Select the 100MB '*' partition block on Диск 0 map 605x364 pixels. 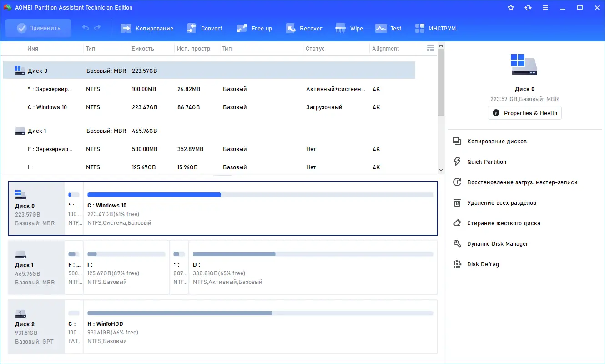pos(74,208)
